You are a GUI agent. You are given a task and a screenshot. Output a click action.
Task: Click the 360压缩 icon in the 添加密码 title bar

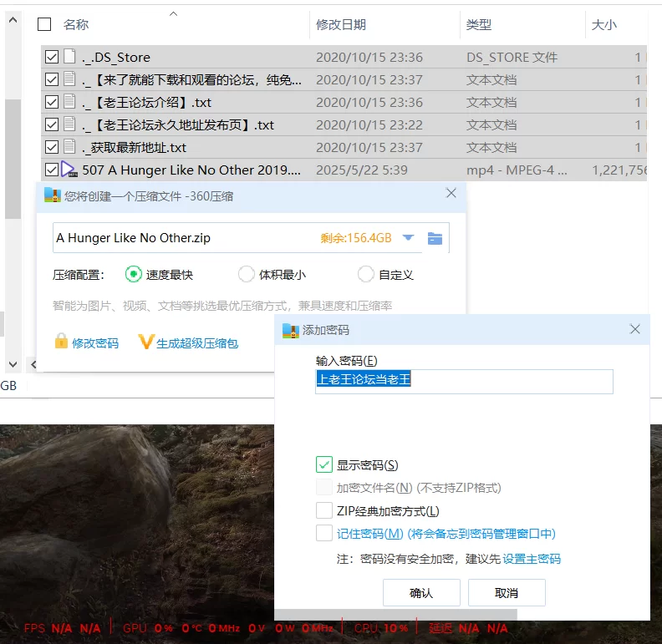[291, 331]
